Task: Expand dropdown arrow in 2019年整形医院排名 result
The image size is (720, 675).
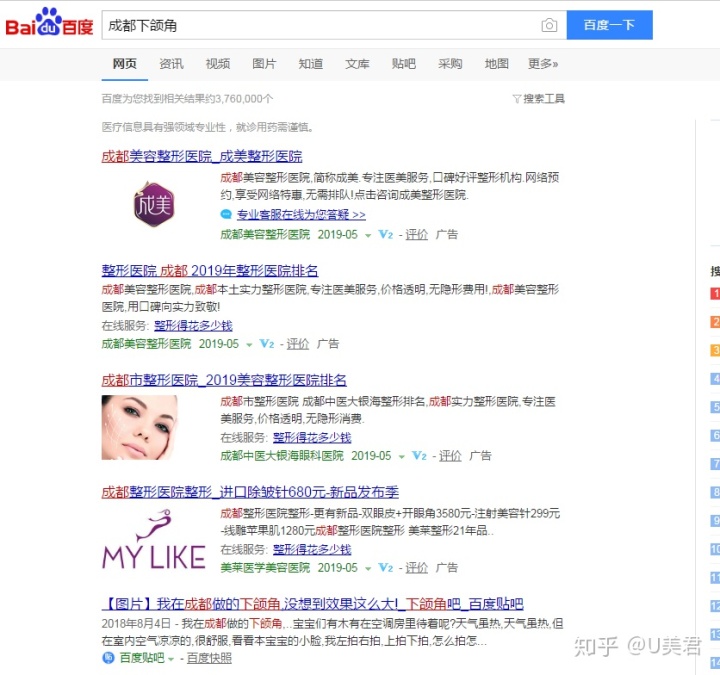Action: coord(249,345)
